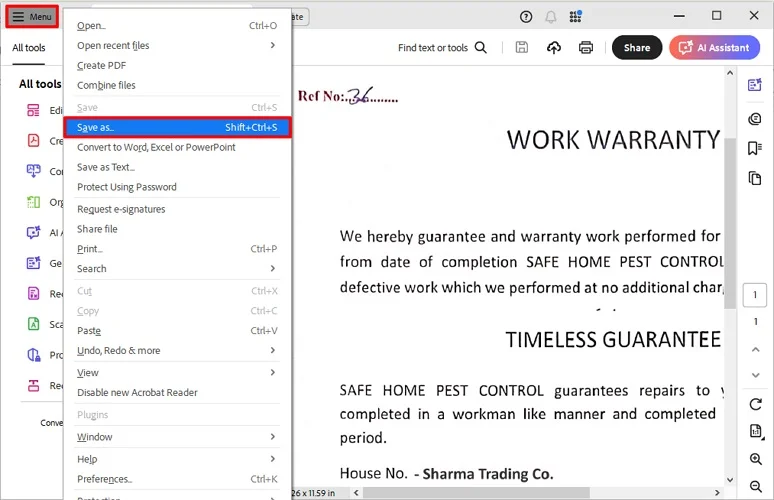Click the zoom in magnifier icon

756,459
